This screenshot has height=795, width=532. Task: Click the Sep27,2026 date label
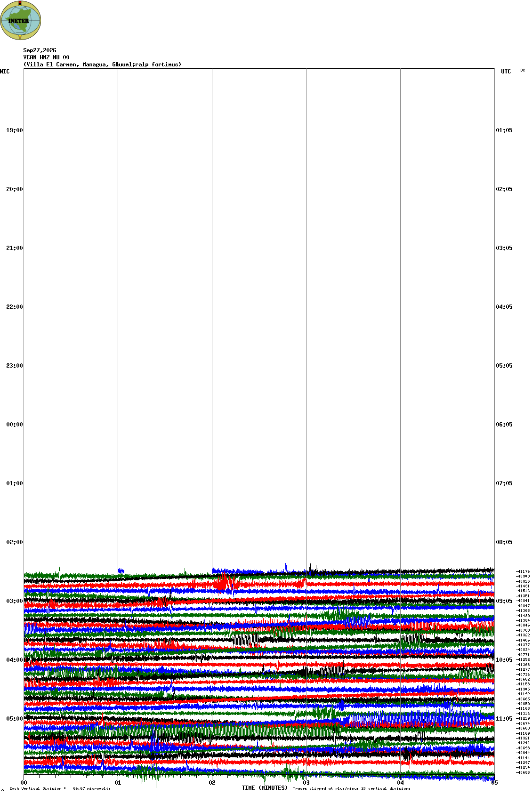[40, 50]
